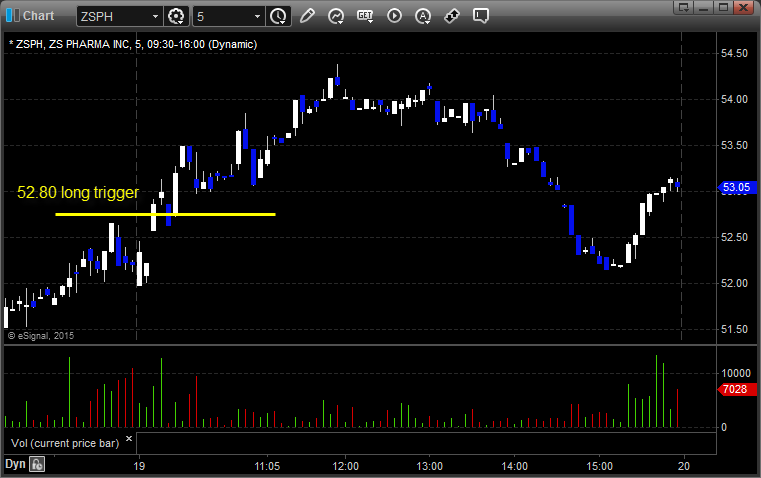Screen dimensions: 761x478
Task: Click the 14:00 time axis label
Action: point(514,466)
